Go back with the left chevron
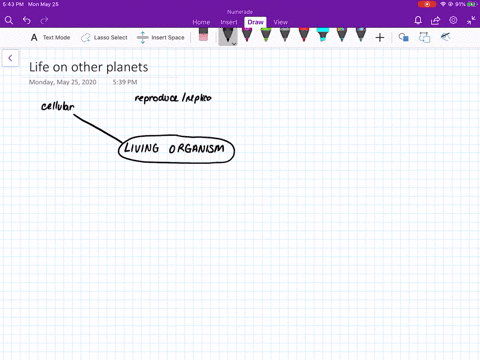Viewport: 480px width, 360px height. pyautogui.click(x=10, y=58)
